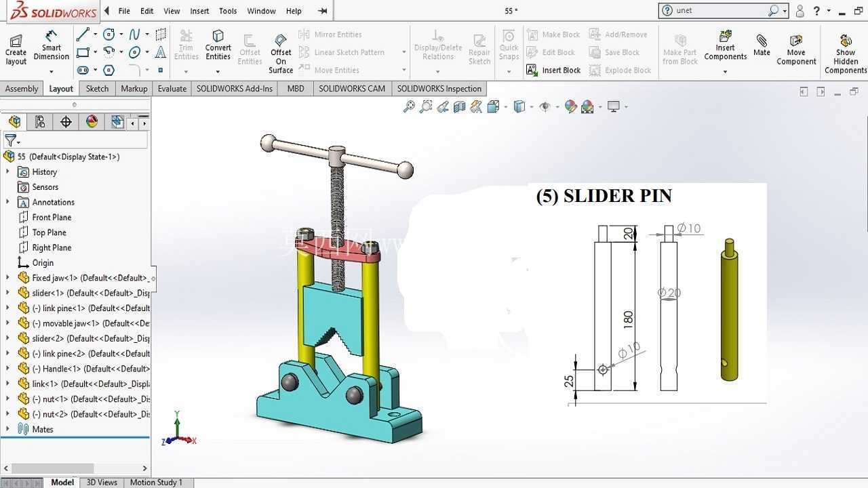Click Show Hidden Components
The width and height of the screenshot is (868, 488).
(846, 54)
